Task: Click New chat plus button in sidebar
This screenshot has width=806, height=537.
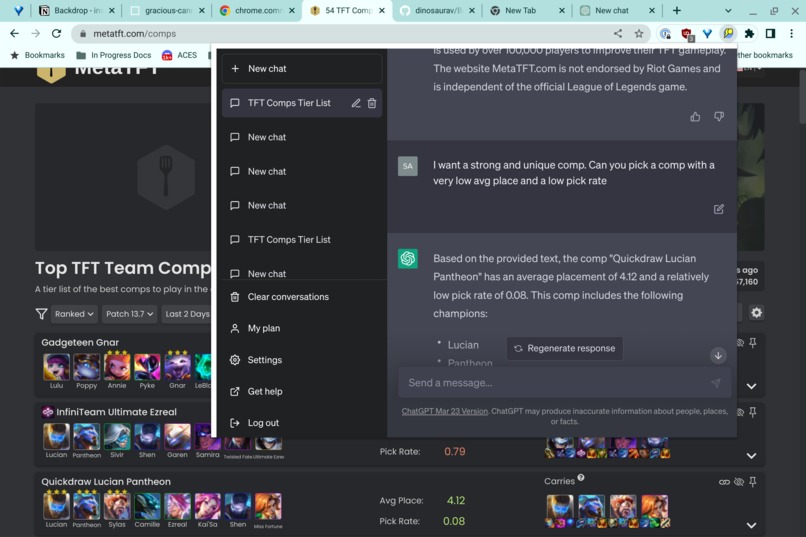Action: coord(302,68)
